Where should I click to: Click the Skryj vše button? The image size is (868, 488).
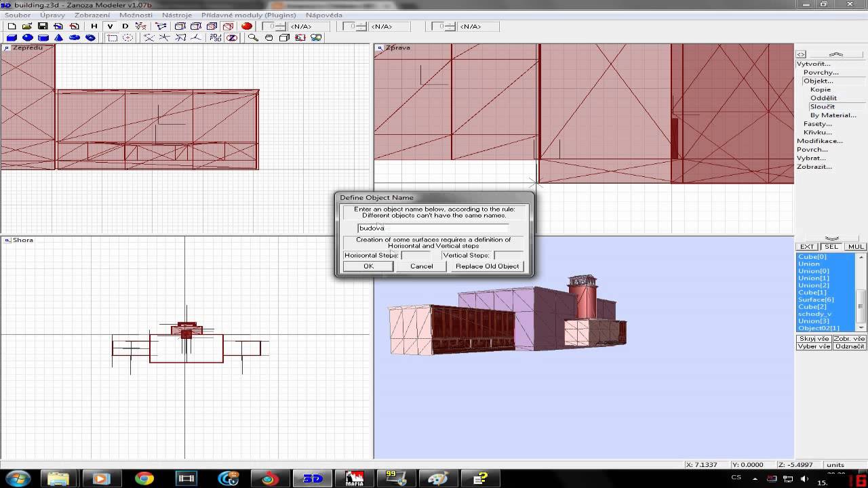tap(814, 338)
